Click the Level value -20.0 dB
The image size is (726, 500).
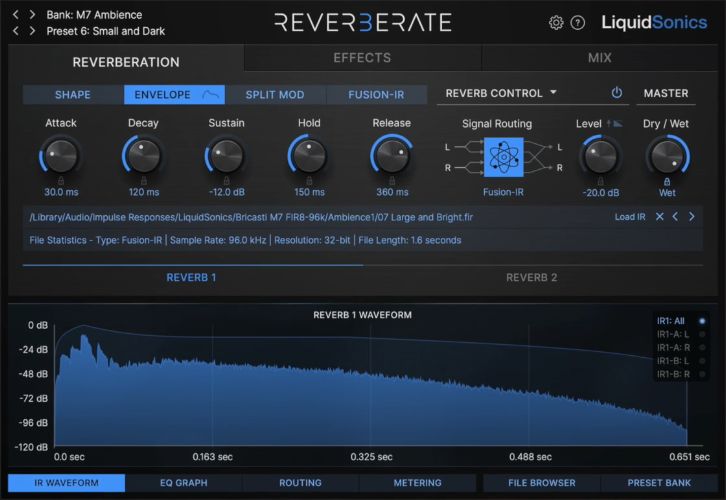click(x=601, y=193)
